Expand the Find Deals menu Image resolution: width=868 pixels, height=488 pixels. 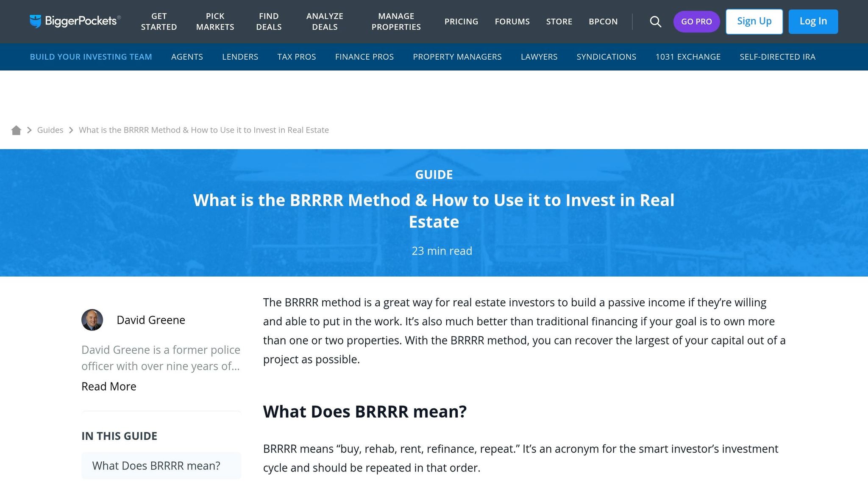269,22
